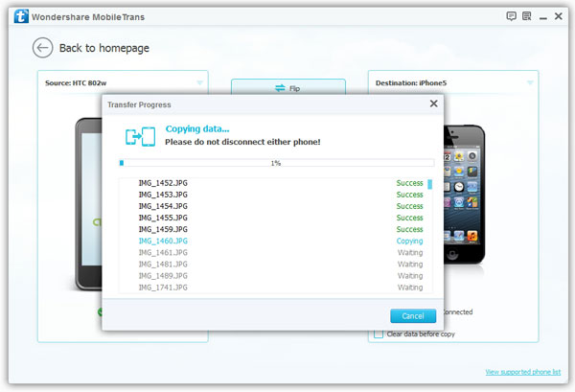575x392 pixels.
Task: Click the Copying status of IMG_1460.JPG
Action: click(x=409, y=241)
